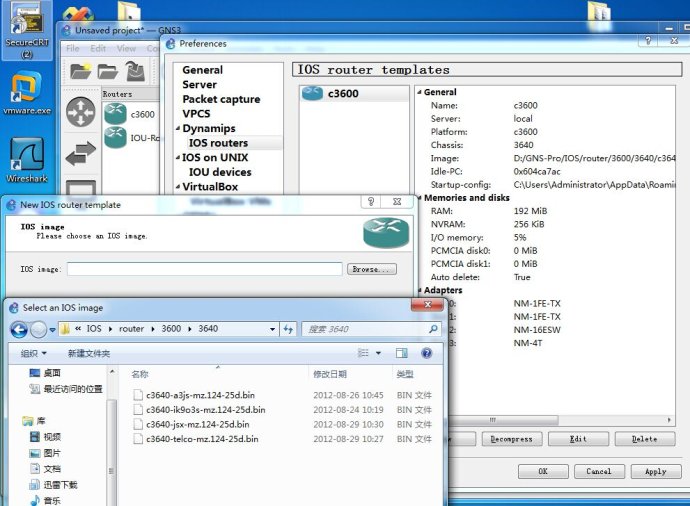This screenshot has height=506, width=690.
Task: Select the routers browse device icon in GNS3
Action: click(81, 112)
